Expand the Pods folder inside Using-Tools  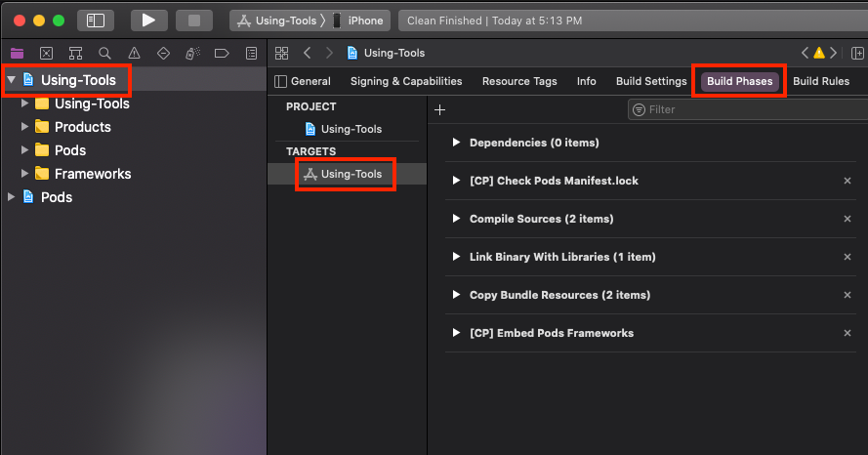click(24, 149)
